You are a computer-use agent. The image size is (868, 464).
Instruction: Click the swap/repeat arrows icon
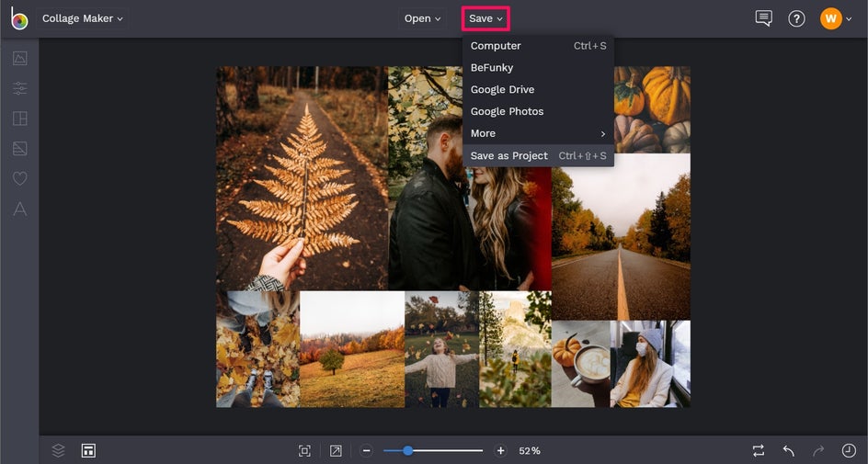click(759, 450)
